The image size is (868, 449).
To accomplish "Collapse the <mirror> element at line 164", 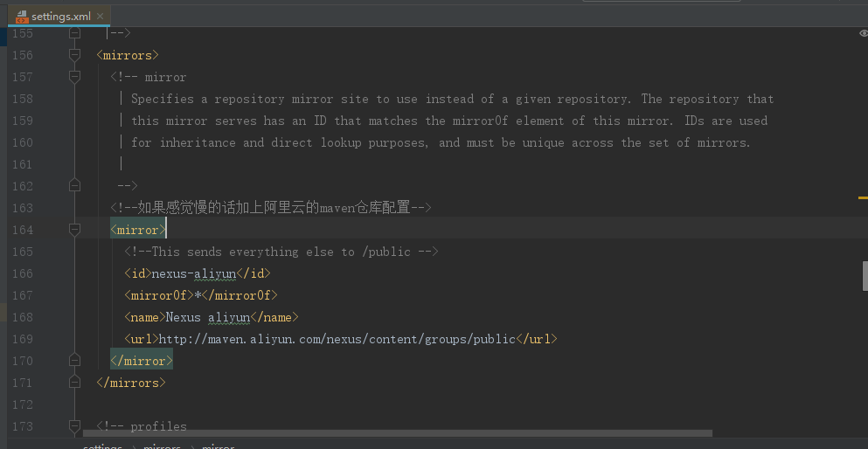I will pyautogui.click(x=74, y=230).
